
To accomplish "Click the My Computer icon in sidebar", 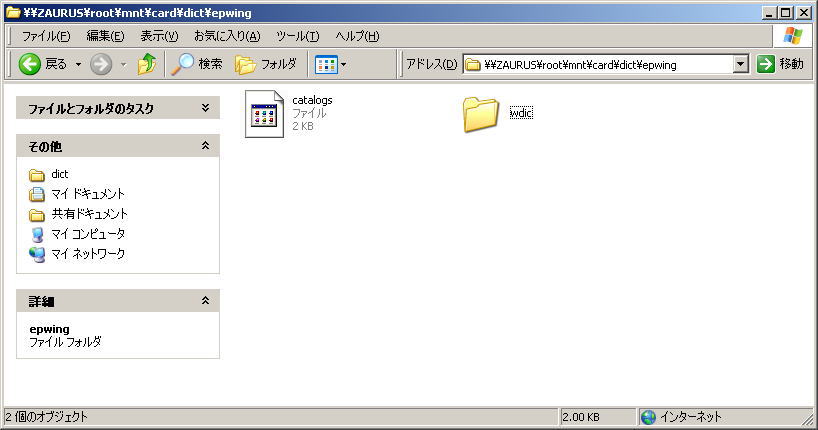I will pyautogui.click(x=37, y=234).
